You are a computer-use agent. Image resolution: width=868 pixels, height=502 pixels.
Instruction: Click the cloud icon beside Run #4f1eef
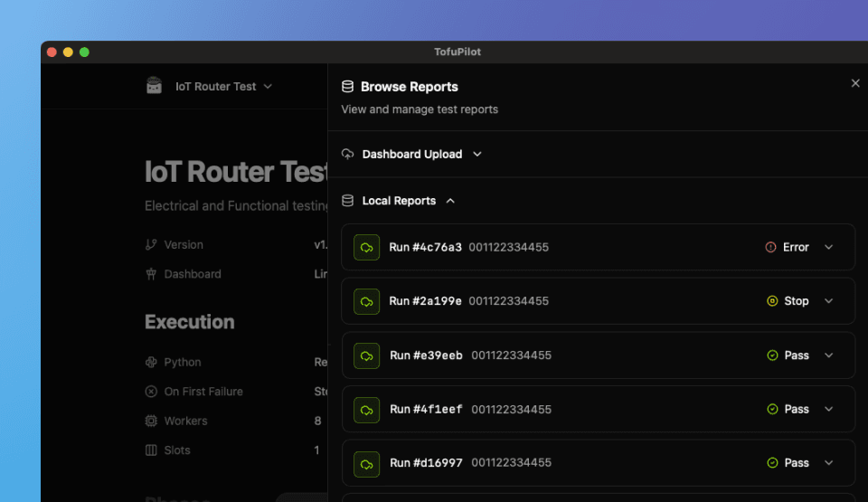[366, 410]
